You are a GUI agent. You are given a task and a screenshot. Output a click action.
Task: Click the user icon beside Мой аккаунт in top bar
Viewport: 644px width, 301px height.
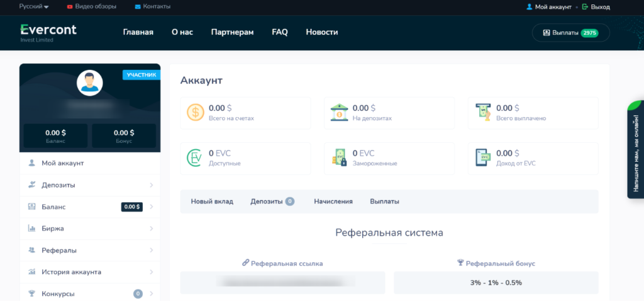530,7
